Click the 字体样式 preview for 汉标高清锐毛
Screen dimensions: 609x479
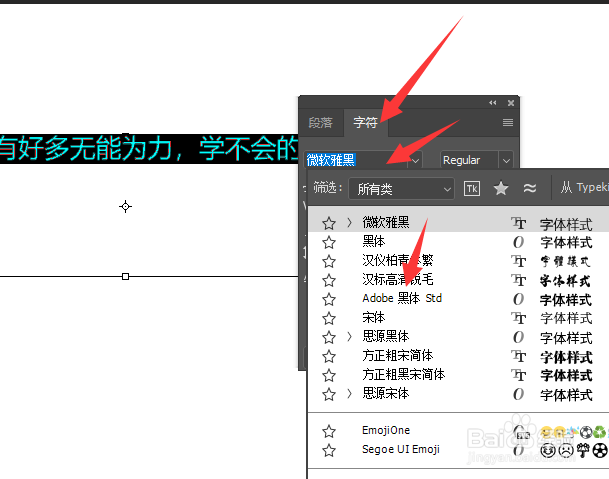(x=566, y=281)
